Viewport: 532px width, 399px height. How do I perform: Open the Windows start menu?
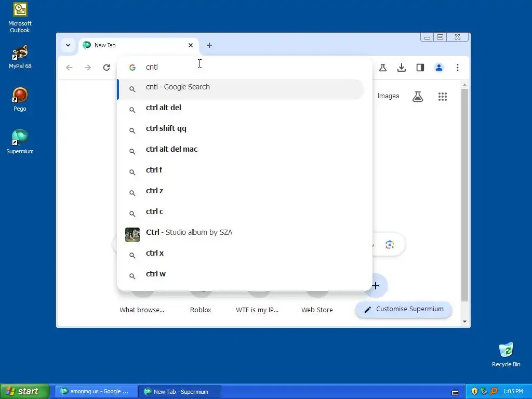point(25,391)
